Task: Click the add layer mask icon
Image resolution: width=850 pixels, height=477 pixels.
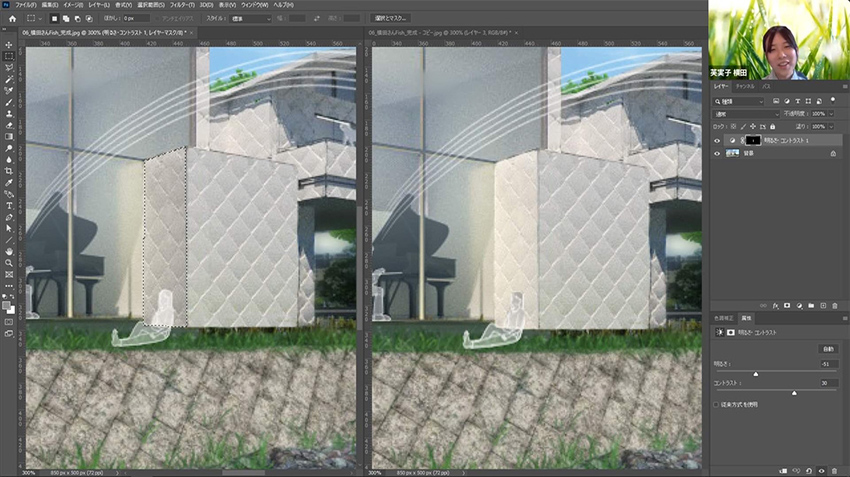Action: coord(787,304)
